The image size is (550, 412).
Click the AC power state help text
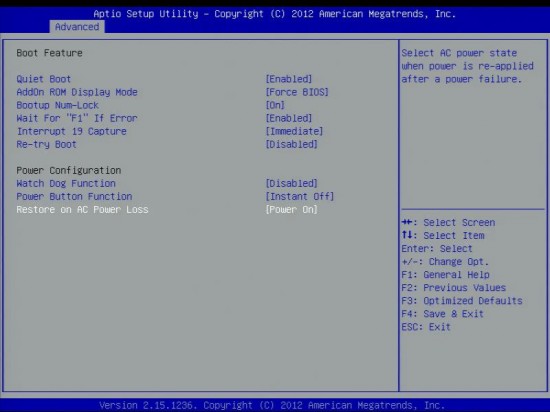pos(468,66)
